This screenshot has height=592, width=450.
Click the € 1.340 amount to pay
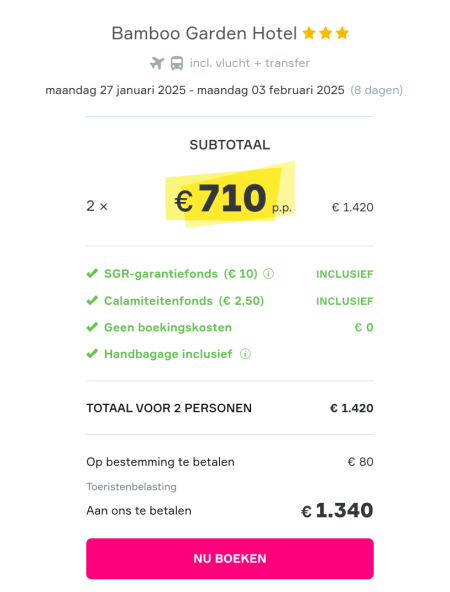click(337, 510)
